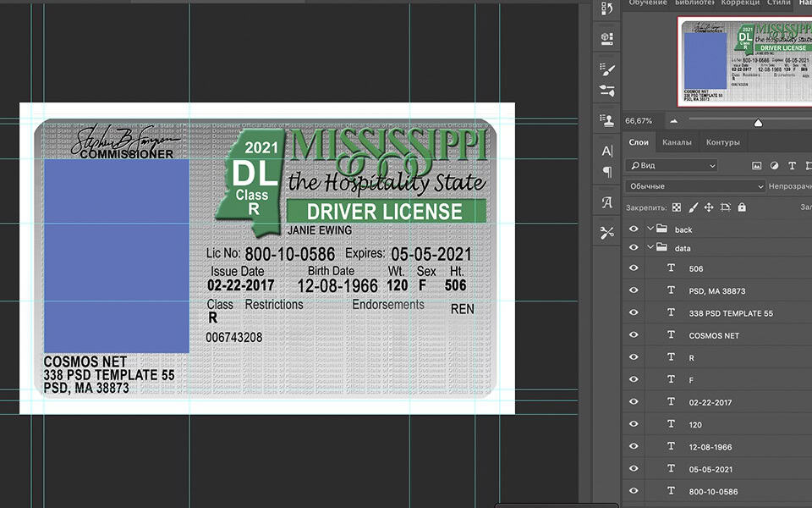Collapse the back layer group
This screenshot has width=812, height=508.
coord(650,229)
